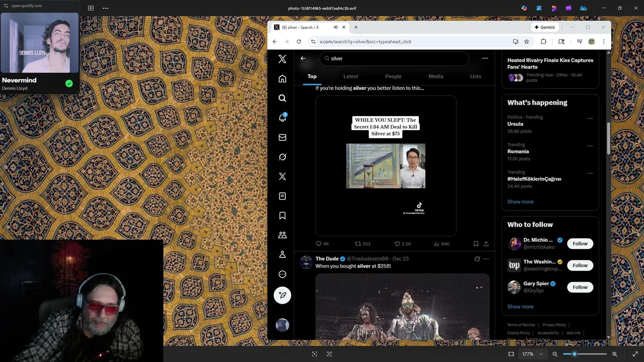Open Bookmarks icon in X sidebar
Image resolution: width=644 pixels, height=362 pixels.
pyautogui.click(x=282, y=216)
